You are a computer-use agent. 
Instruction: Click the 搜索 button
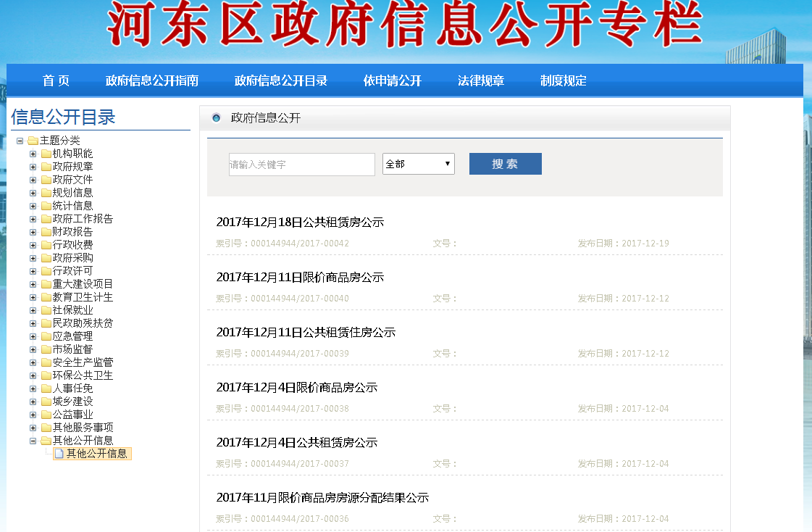click(505, 164)
